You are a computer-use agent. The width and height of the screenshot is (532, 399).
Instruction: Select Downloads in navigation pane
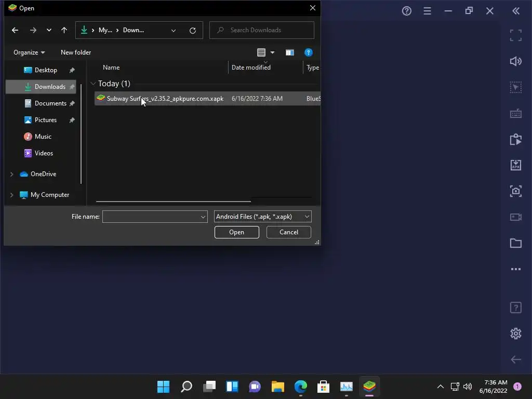coord(41,87)
